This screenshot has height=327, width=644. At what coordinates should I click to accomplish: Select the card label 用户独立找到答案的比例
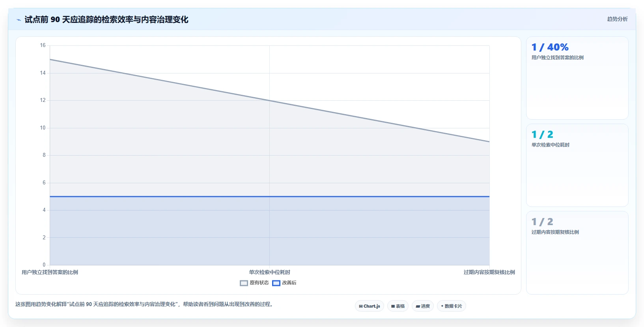pos(557,58)
